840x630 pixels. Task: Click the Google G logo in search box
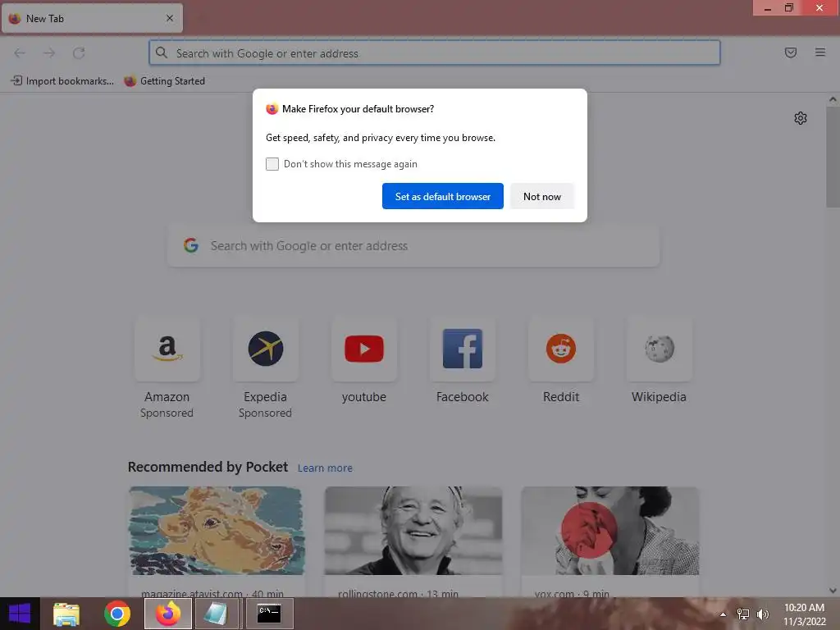point(191,245)
